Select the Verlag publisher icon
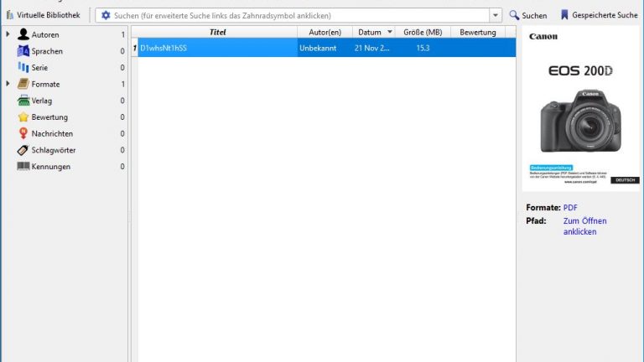Screen dimensions: 644x362 [23, 101]
